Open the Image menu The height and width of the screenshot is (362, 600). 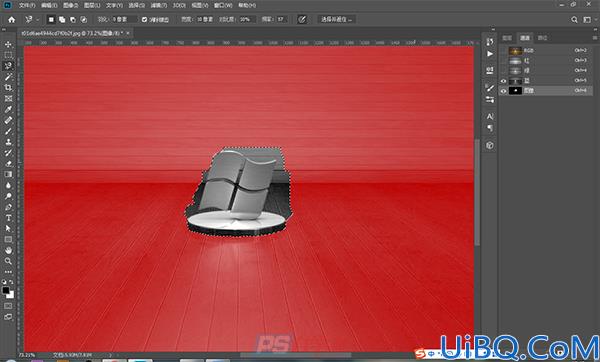[x=70, y=5]
